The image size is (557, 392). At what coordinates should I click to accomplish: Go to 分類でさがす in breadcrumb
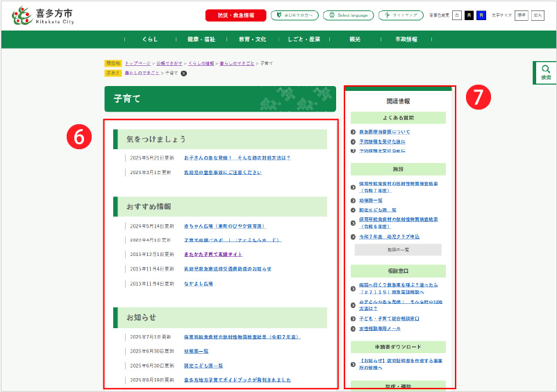click(169, 63)
